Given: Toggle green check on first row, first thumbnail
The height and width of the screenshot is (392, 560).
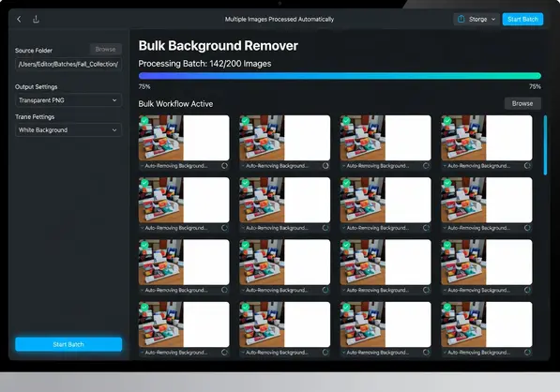Looking at the screenshot, I should [x=144, y=121].
